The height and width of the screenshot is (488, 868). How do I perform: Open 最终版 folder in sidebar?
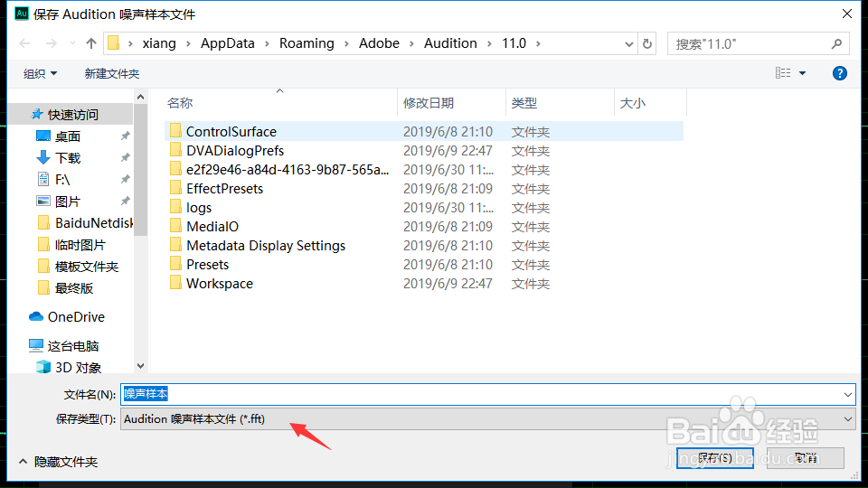click(x=73, y=288)
